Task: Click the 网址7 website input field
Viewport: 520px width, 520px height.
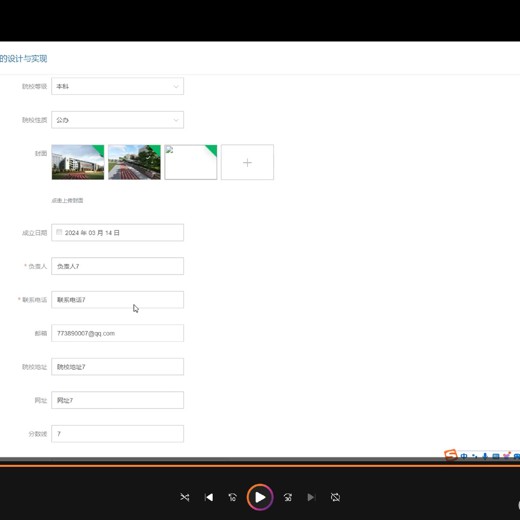Action: 117,400
